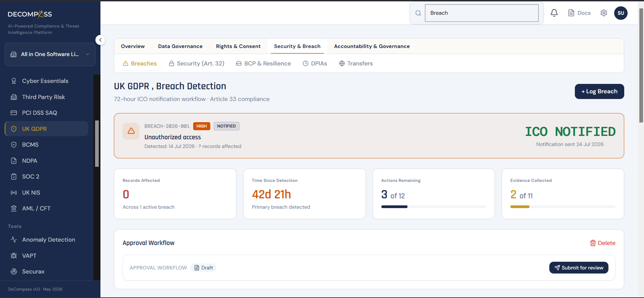Open the settings gear icon
Viewport: 644px width, 298px height.
604,13
